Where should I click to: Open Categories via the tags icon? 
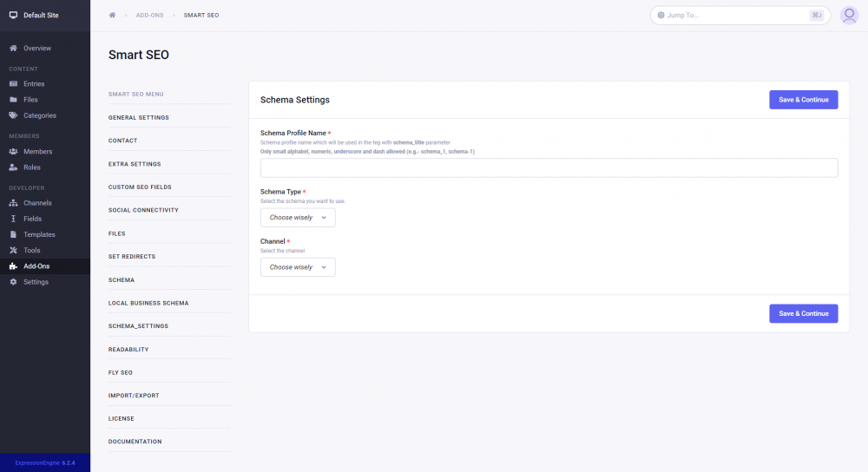click(13, 115)
